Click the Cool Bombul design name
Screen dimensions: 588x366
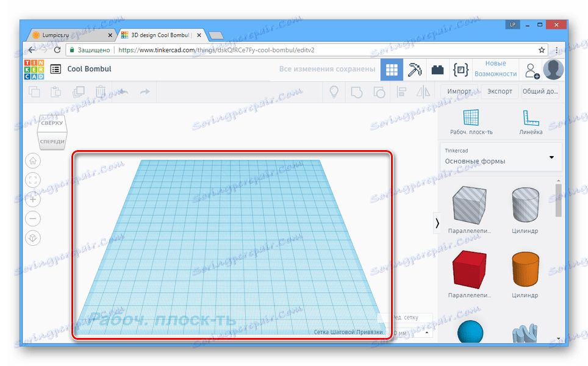click(89, 69)
